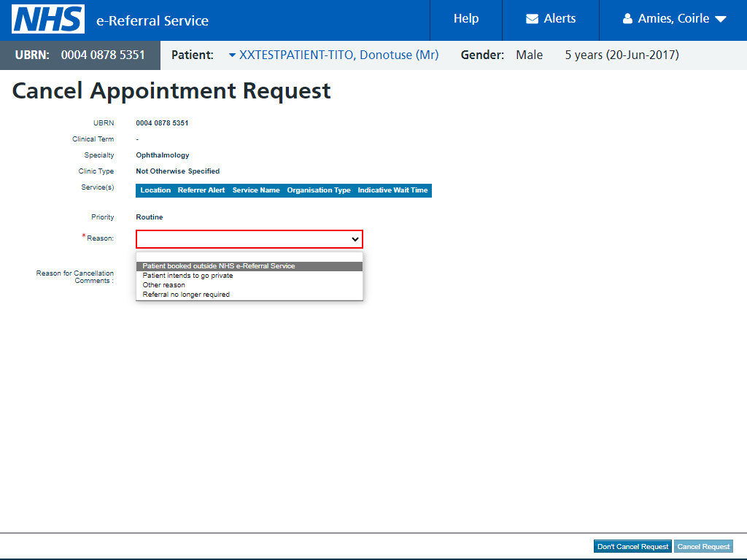Click the user profile icon
This screenshot has width=747, height=560.
click(x=627, y=18)
